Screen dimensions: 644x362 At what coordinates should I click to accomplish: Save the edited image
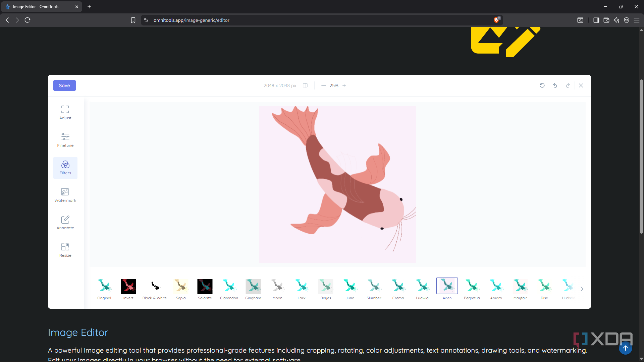(64, 85)
